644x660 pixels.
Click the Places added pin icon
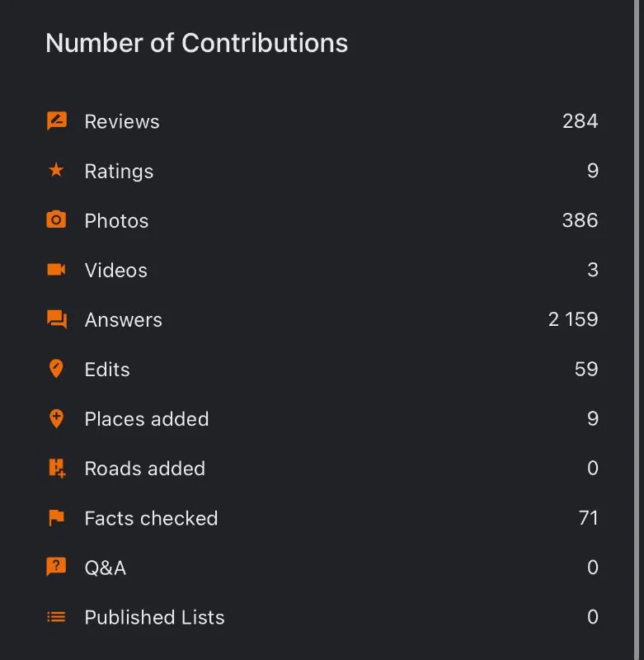tap(56, 418)
